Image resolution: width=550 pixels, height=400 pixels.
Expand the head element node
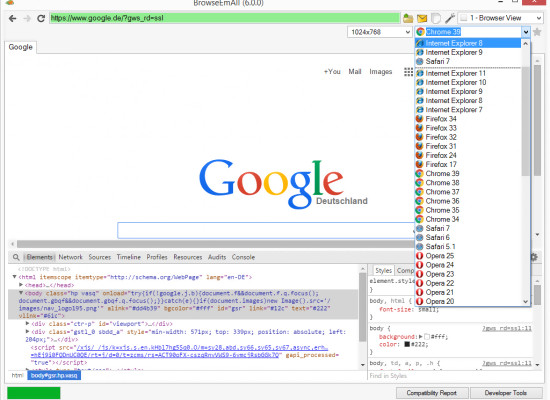click(21, 285)
